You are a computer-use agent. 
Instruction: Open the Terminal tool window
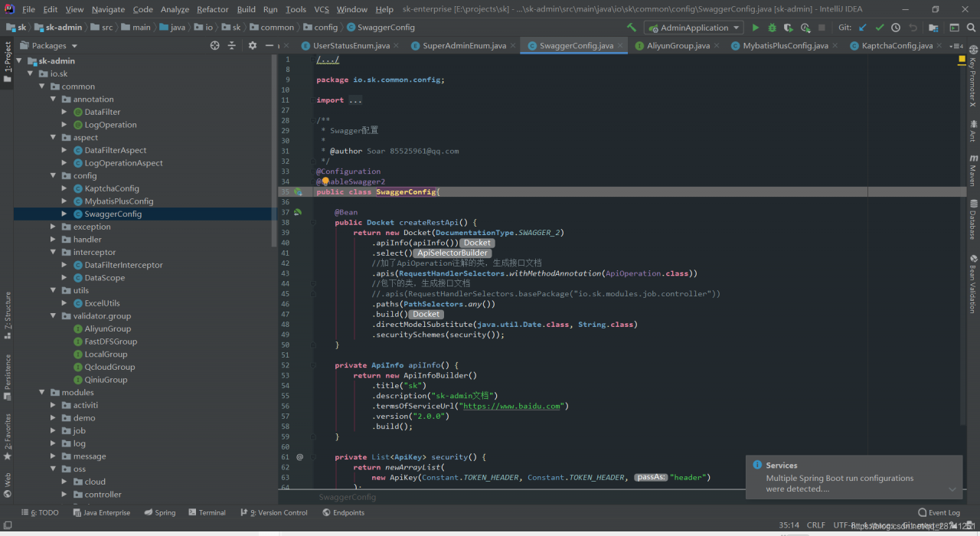(207, 512)
